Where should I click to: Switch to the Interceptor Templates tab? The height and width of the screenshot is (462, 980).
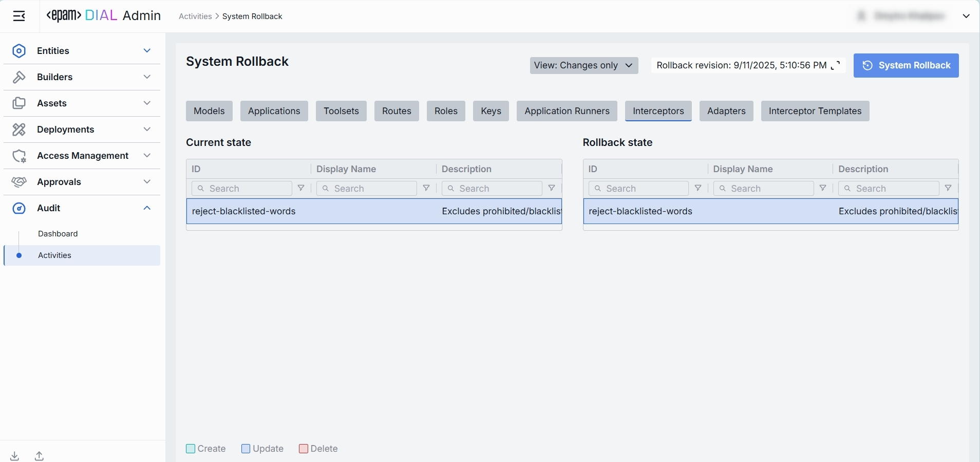815,111
